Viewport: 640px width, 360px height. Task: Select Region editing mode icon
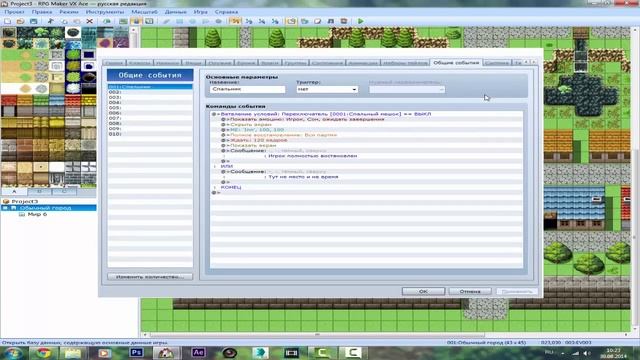(149, 21)
